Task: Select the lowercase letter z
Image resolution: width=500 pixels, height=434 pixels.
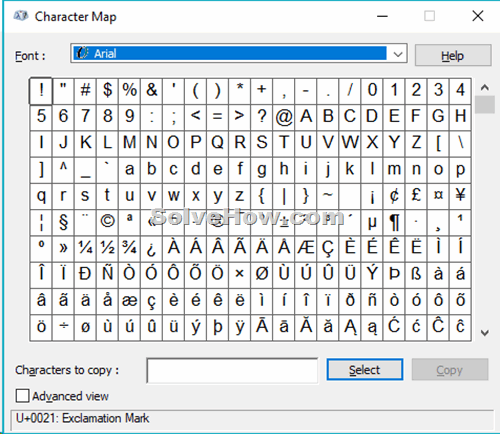Action: (x=240, y=196)
